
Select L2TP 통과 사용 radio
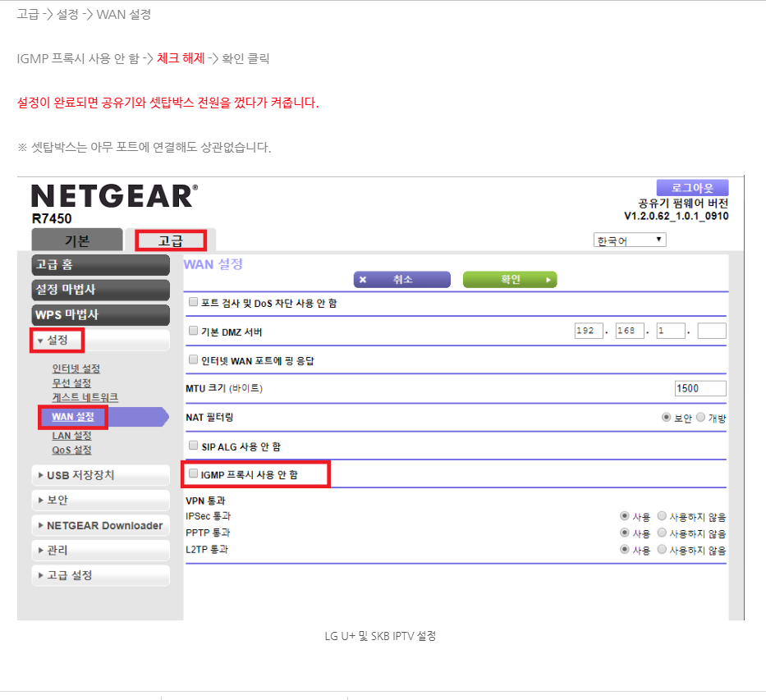click(624, 550)
